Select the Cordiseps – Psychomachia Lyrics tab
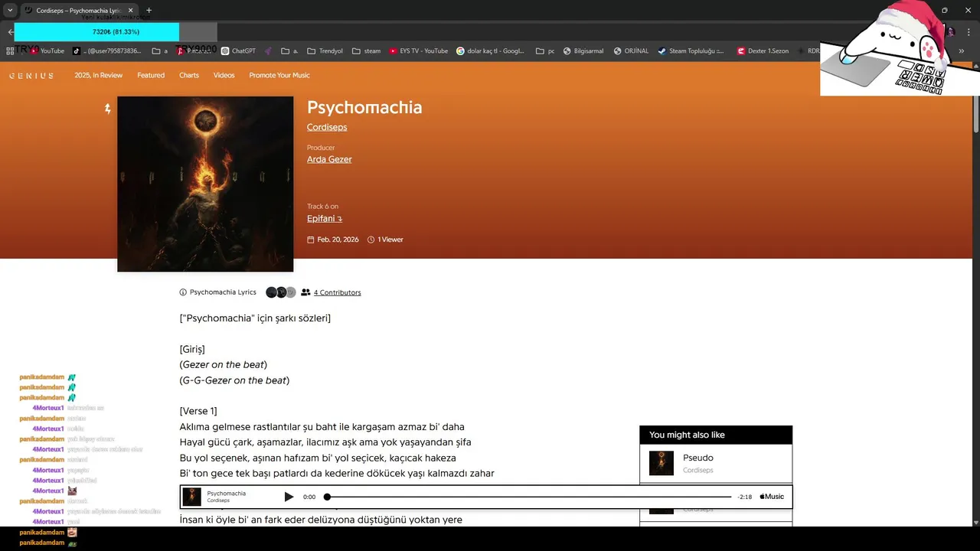Screen dimensions: 980x551 pyautogui.click(x=78, y=10)
